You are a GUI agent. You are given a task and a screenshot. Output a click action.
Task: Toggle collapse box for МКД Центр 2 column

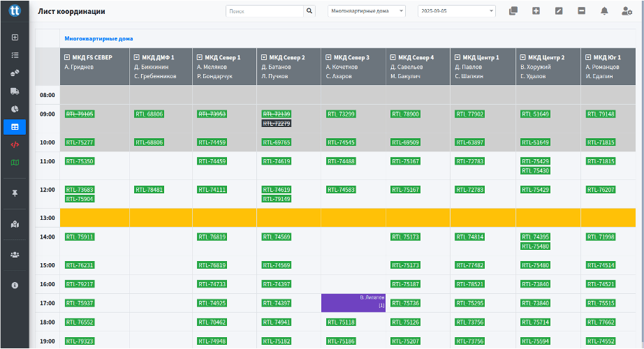[523, 57]
